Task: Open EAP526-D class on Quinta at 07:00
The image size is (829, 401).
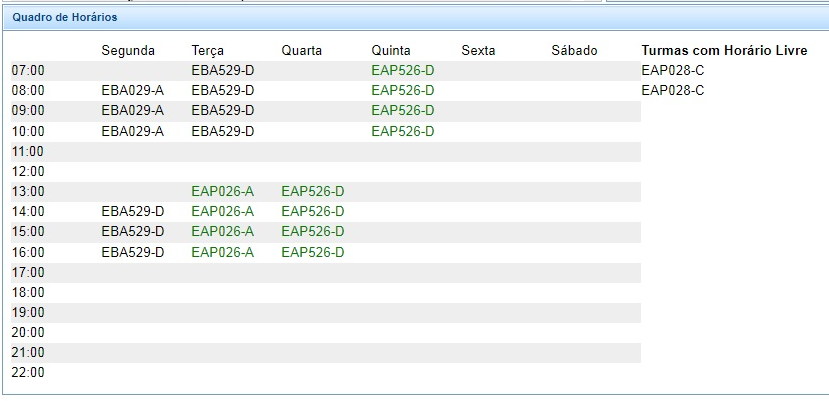Action: click(403, 71)
